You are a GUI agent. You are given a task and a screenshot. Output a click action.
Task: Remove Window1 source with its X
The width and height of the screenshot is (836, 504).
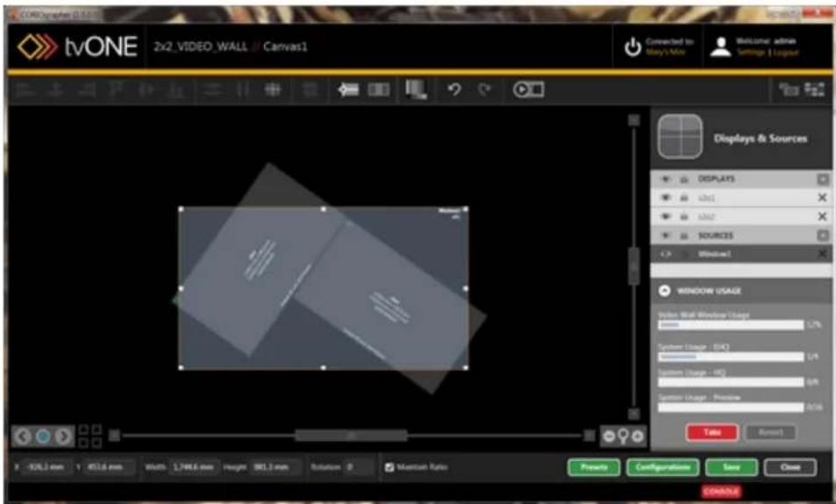[x=822, y=254]
